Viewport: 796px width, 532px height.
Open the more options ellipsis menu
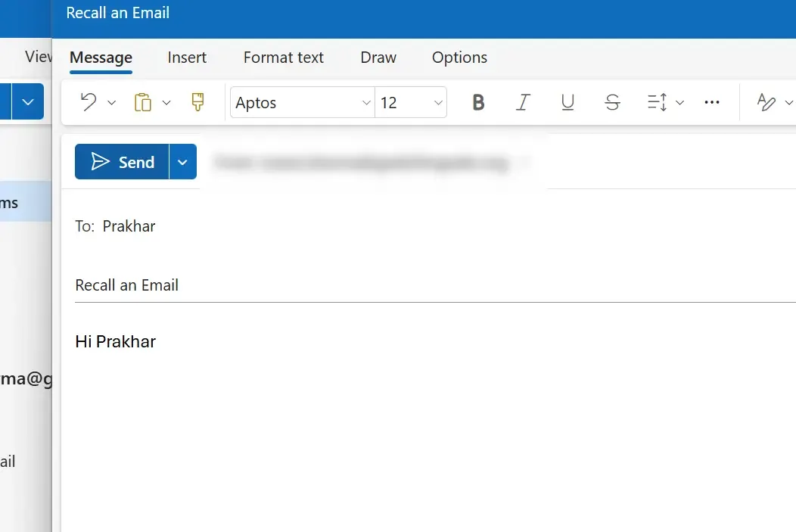pyautogui.click(x=712, y=102)
